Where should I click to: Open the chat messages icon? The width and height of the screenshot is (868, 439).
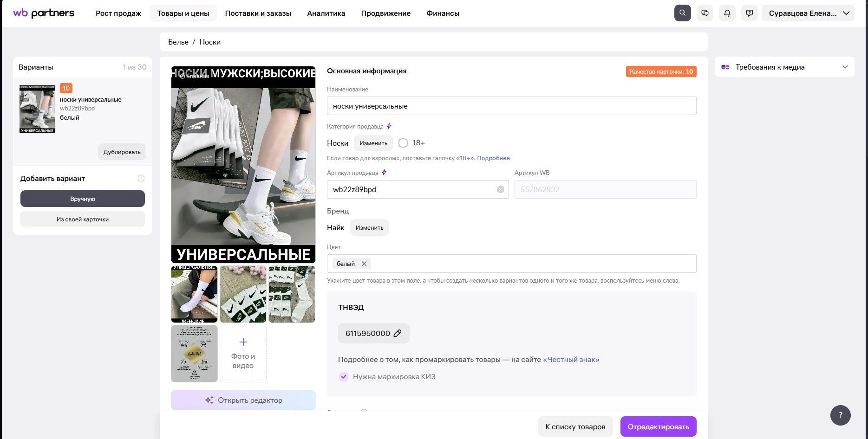pos(705,13)
